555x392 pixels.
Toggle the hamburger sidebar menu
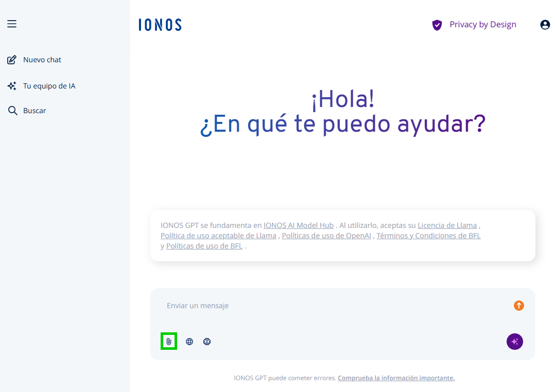click(12, 24)
